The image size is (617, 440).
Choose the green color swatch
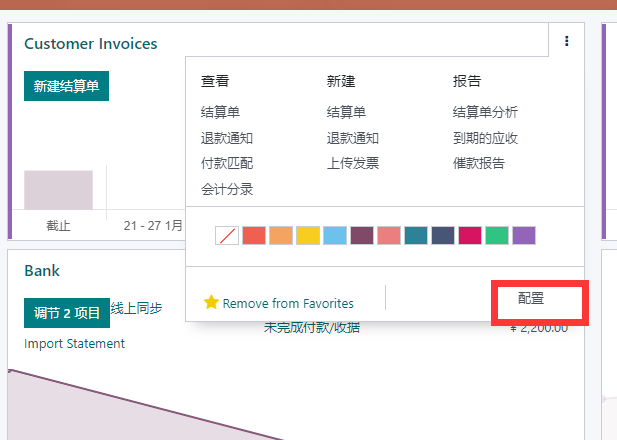pos(497,235)
